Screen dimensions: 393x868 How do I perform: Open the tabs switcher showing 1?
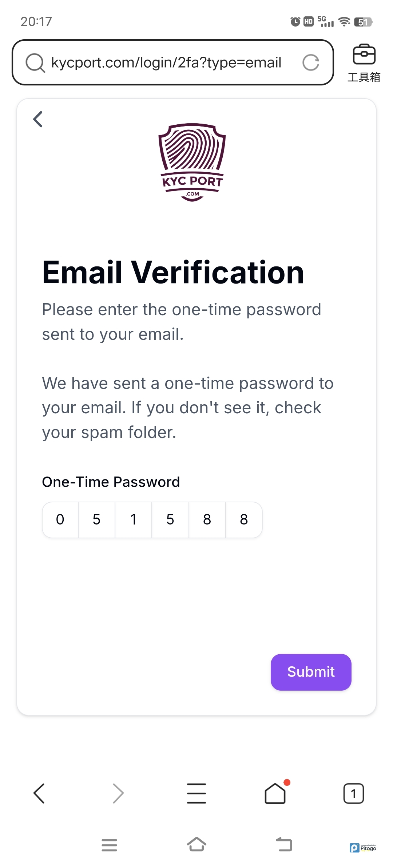353,793
